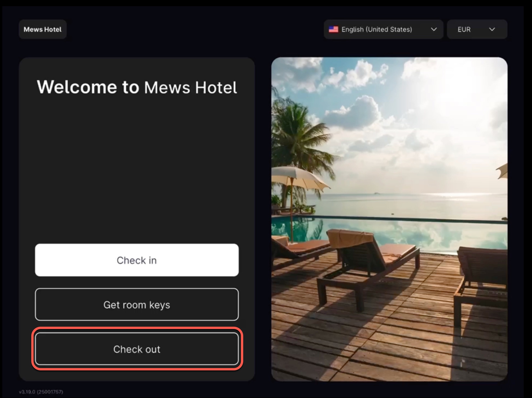
Task: Tap the Get room keys button
Action: [137, 305]
